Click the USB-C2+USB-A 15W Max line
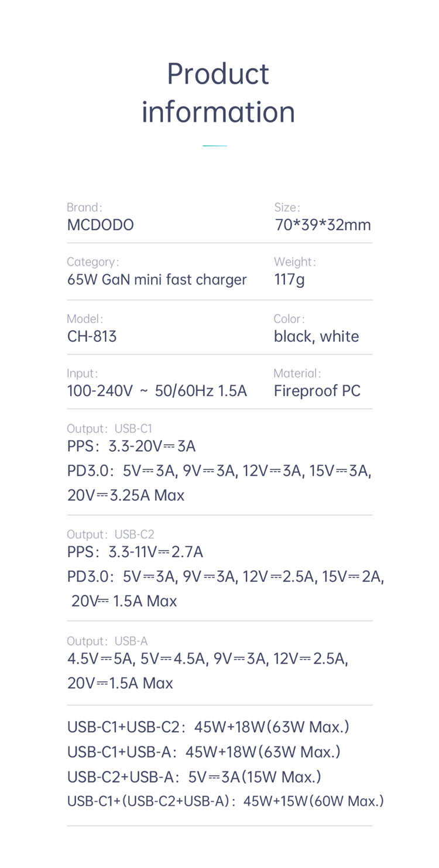This screenshot has height=868, width=439. point(194,777)
